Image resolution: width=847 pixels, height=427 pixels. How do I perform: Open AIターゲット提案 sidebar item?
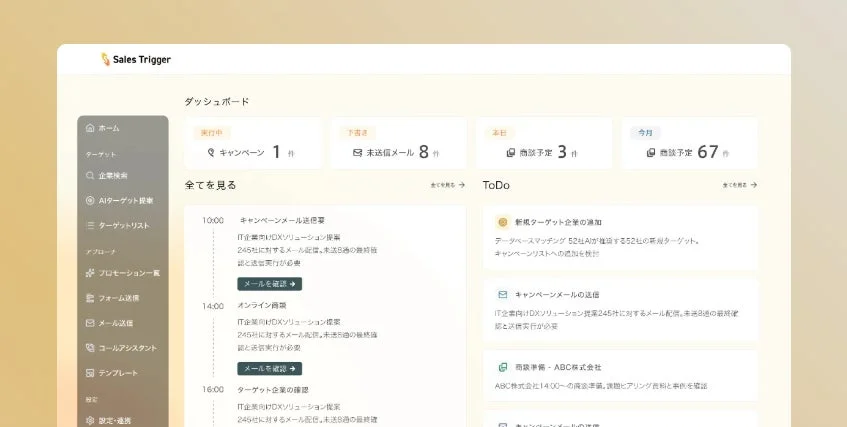119,201
